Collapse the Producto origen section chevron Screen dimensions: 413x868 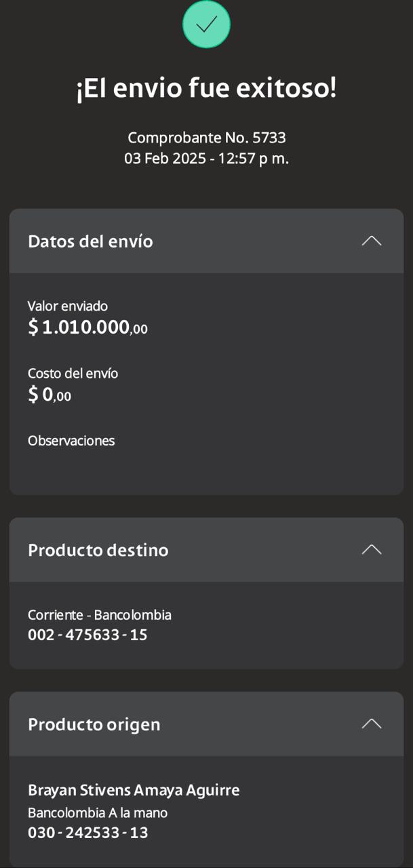point(371,724)
